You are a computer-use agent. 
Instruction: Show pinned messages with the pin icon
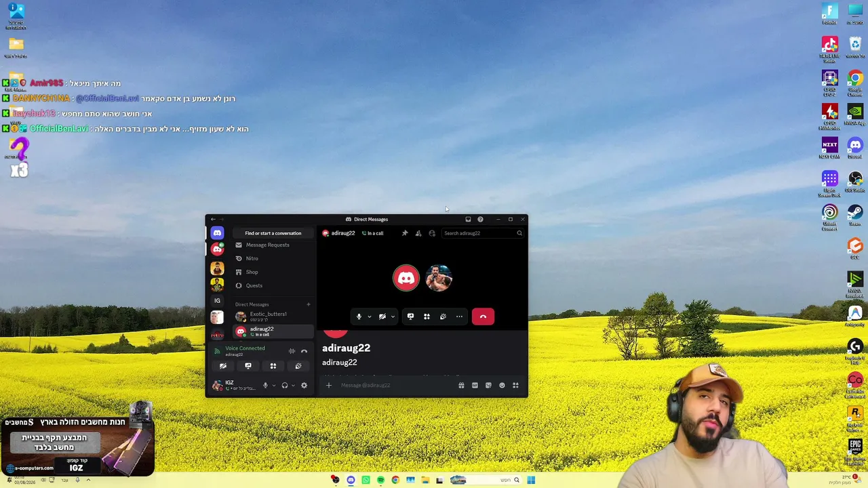tap(405, 233)
